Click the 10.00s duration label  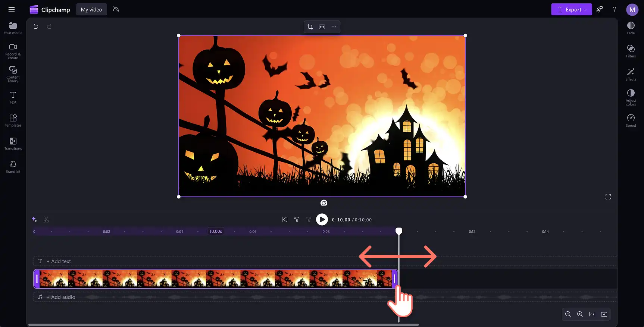click(216, 232)
